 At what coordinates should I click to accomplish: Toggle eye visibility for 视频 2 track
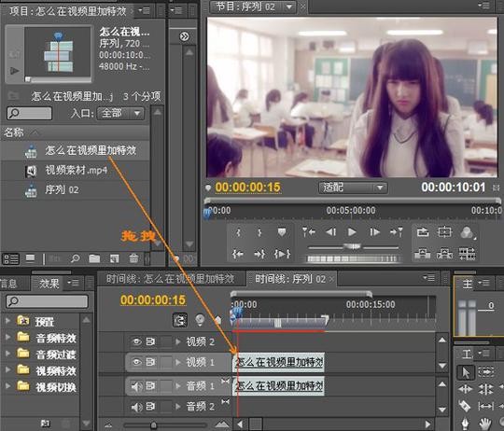[x=136, y=341]
